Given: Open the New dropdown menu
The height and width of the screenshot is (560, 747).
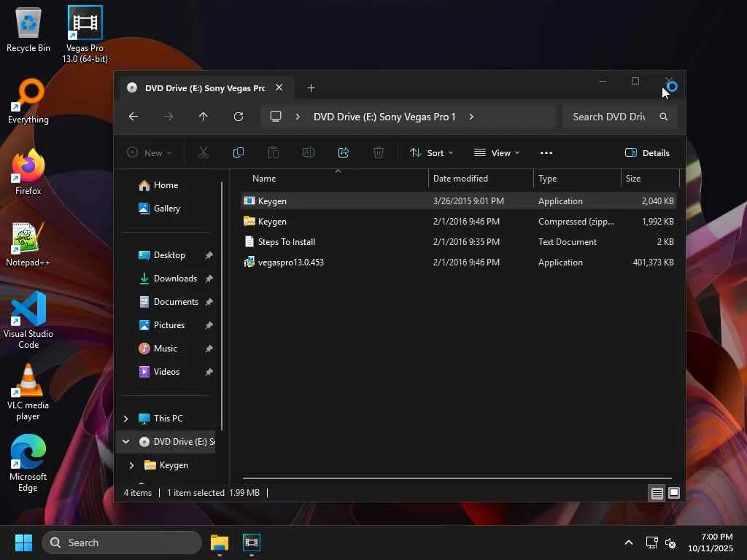Looking at the screenshot, I should pos(149,153).
